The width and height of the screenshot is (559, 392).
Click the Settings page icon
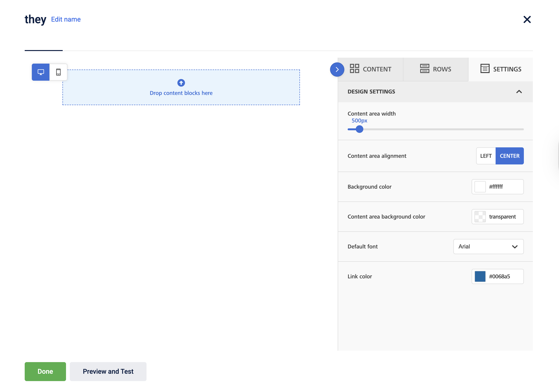(484, 69)
